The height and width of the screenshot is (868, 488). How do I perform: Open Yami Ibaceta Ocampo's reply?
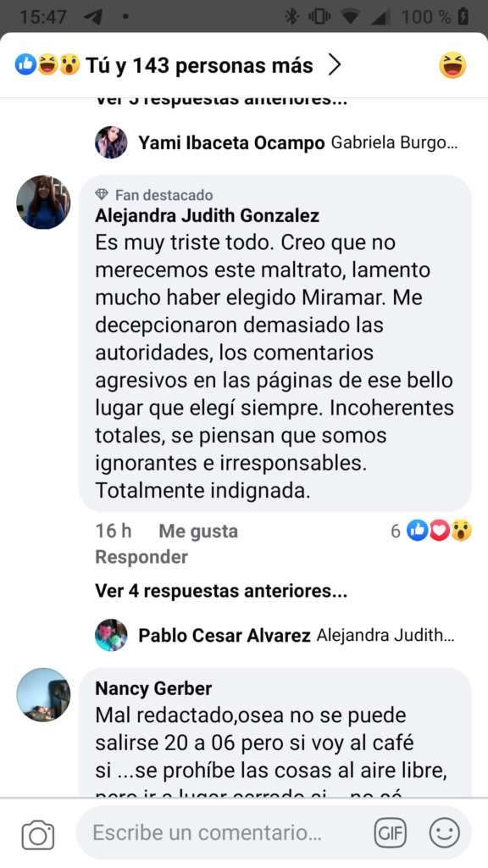click(277, 142)
